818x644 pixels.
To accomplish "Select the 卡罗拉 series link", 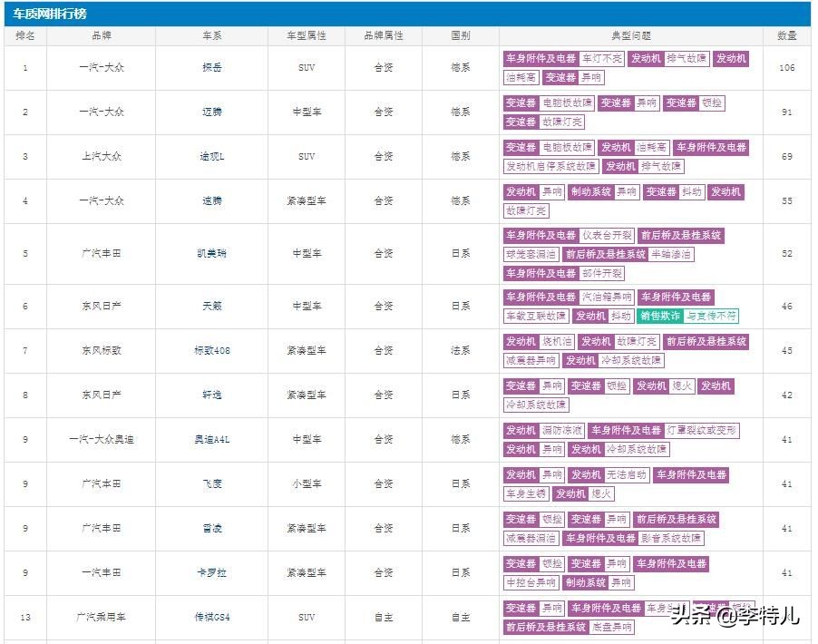I will coord(212,572).
